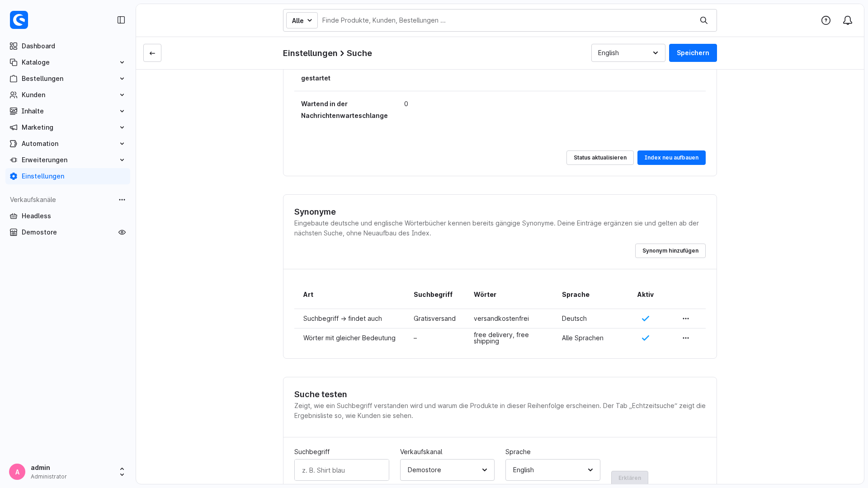Go back using the arrow button
868x488 pixels.
(152, 53)
